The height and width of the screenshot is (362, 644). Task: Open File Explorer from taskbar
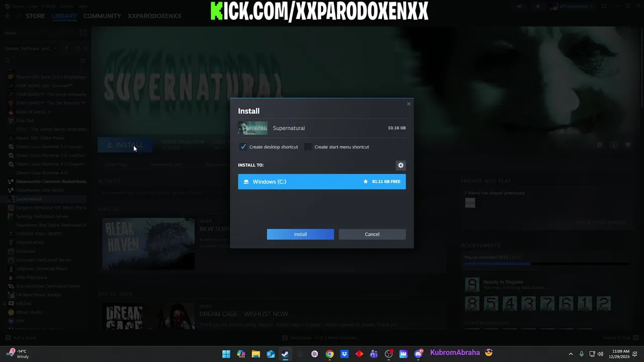256,354
